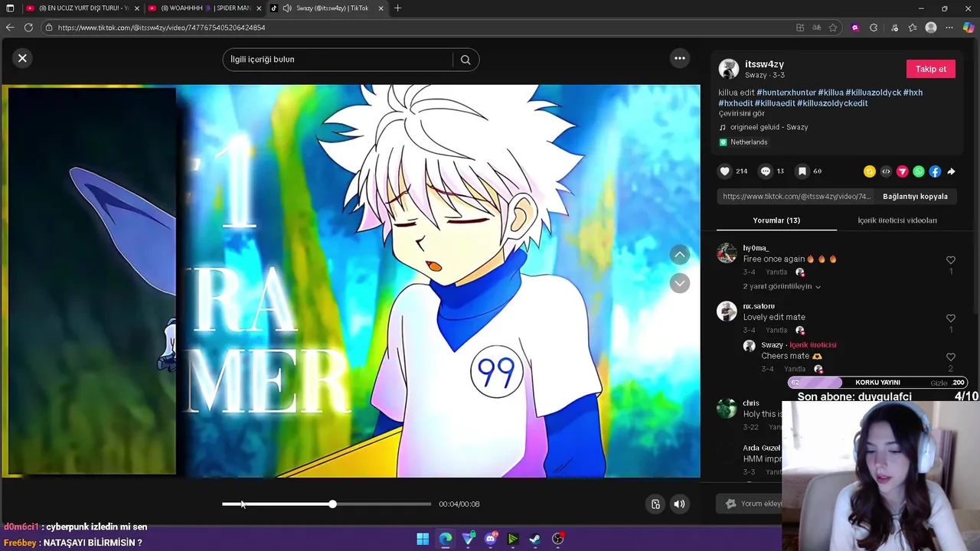Open browser favorites list icon
Viewport: 980px width, 551px height.
913,28
